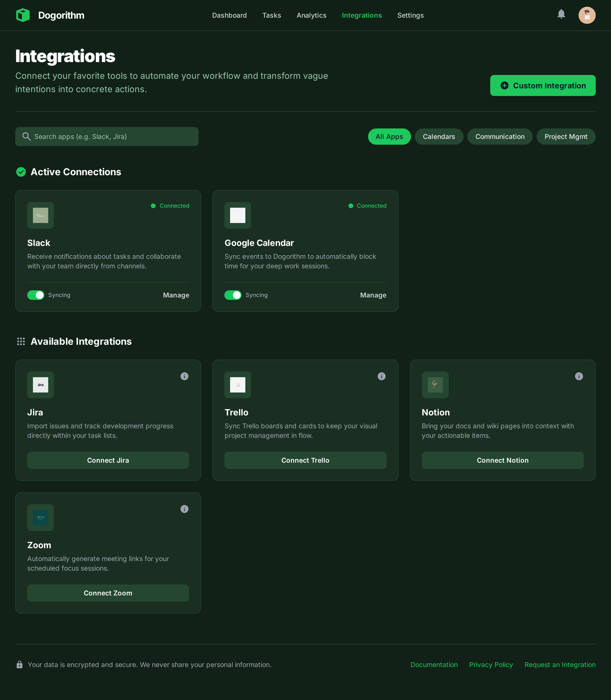611x700 pixels.
Task: Focus the Search apps field
Action: click(107, 137)
